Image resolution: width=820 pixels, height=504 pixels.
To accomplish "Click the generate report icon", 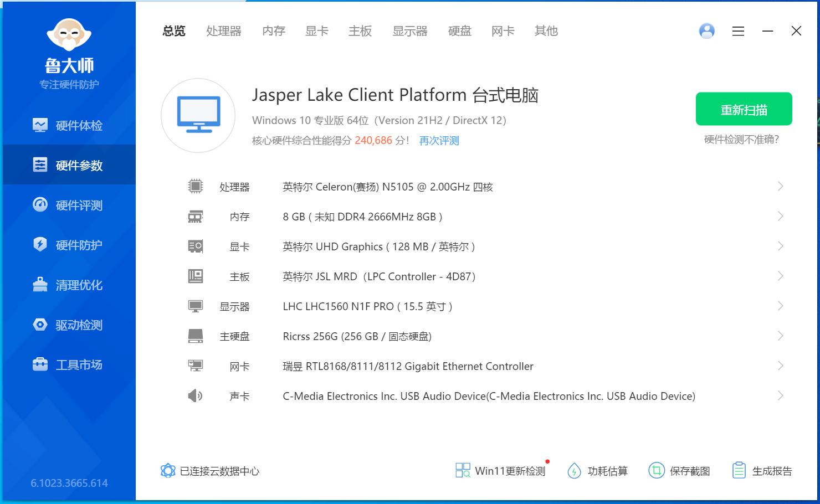I will [x=739, y=471].
